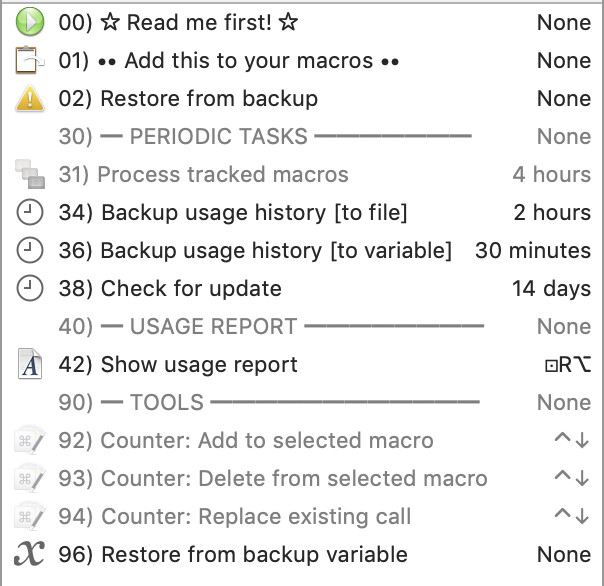Click the clock icon for Backup usage history to file
Image resolution: width=604 pixels, height=586 pixels.
click(x=30, y=212)
